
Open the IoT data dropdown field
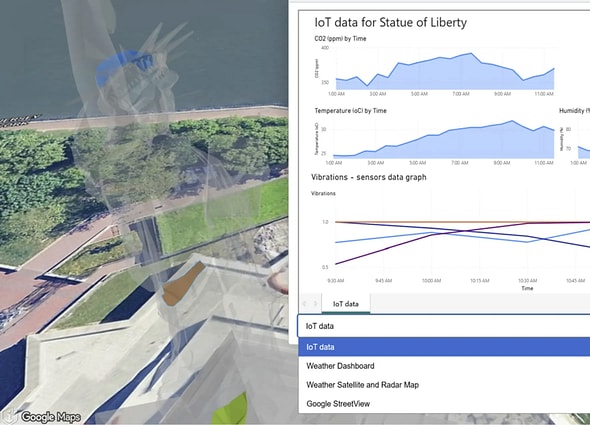[444, 326]
